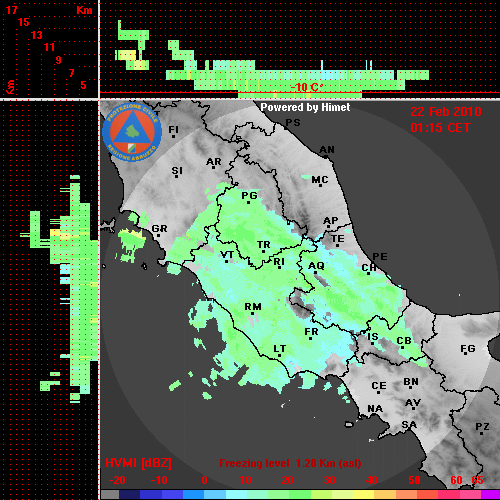Click the Protezione Civile Regione Abruzzo logo
The image size is (500, 500).
tap(132, 133)
